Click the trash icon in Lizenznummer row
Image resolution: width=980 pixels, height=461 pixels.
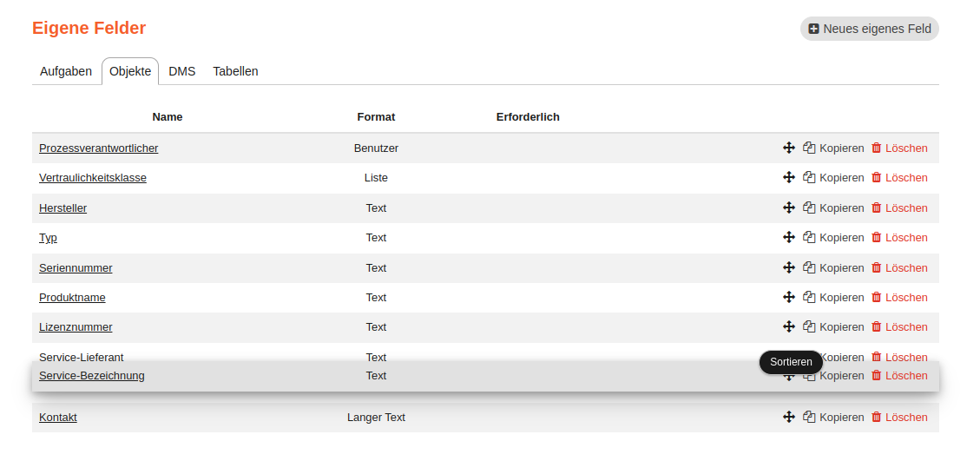tap(877, 326)
